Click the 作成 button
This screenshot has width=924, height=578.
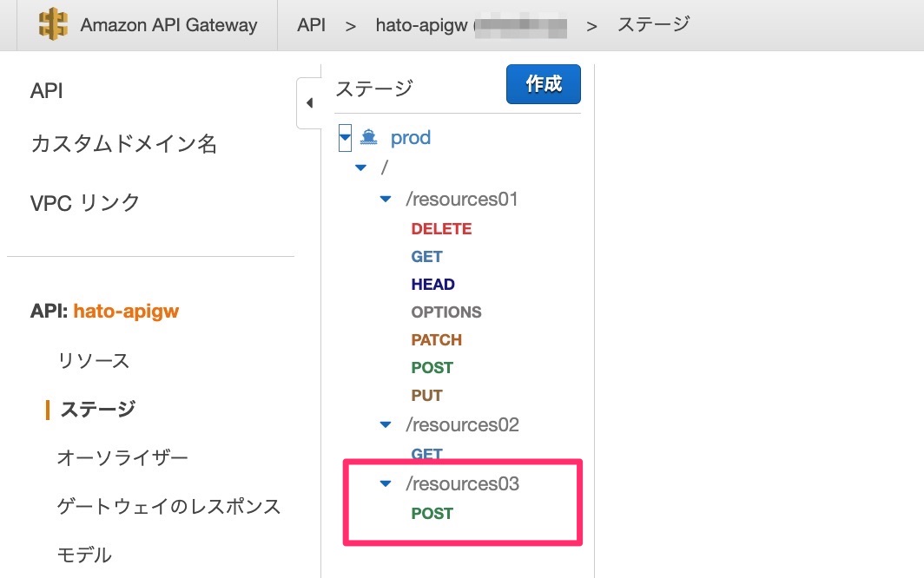click(x=543, y=84)
